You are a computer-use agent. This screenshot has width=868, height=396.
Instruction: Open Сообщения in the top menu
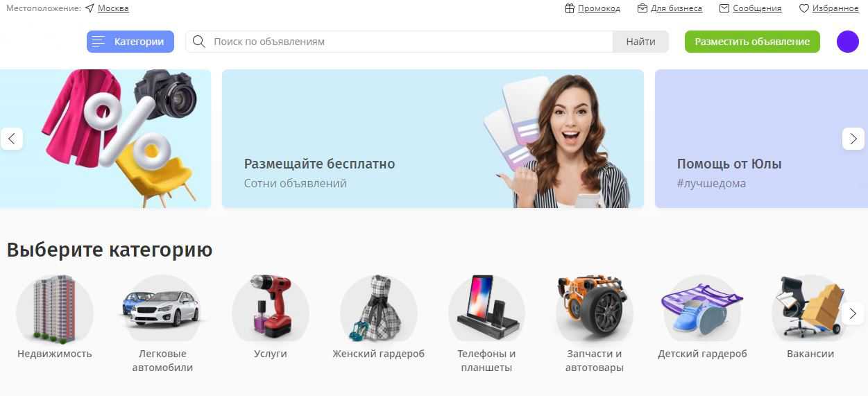pos(751,8)
